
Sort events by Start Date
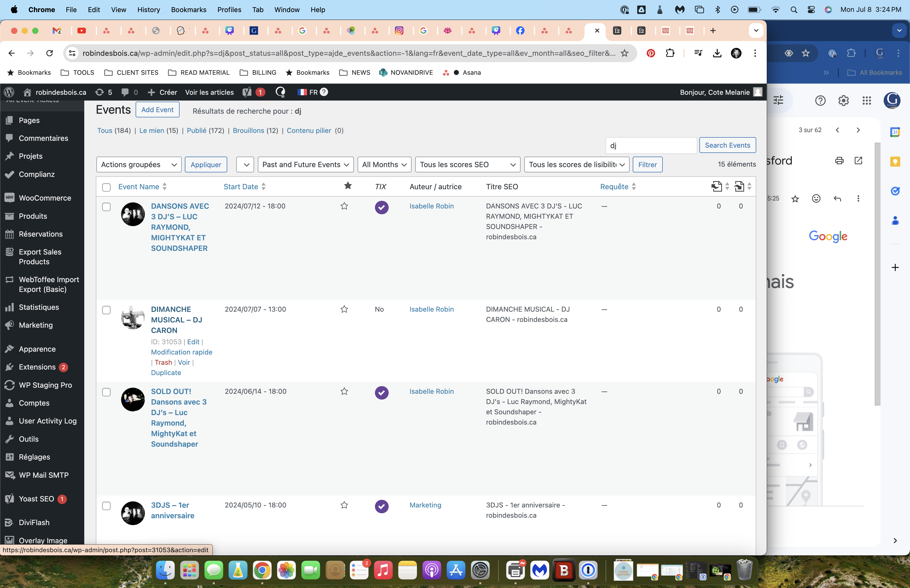pos(245,187)
